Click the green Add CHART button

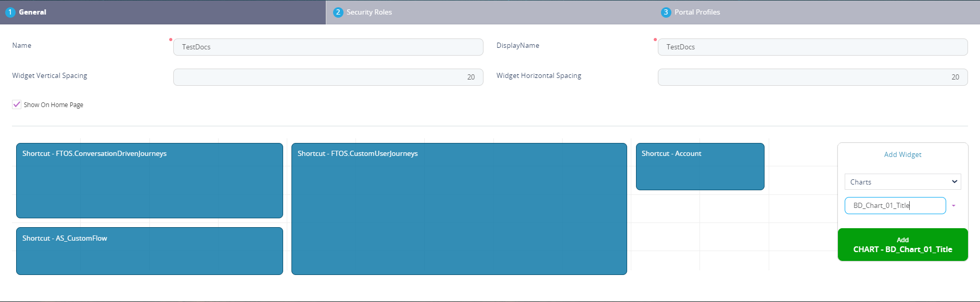[x=902, y=245]
